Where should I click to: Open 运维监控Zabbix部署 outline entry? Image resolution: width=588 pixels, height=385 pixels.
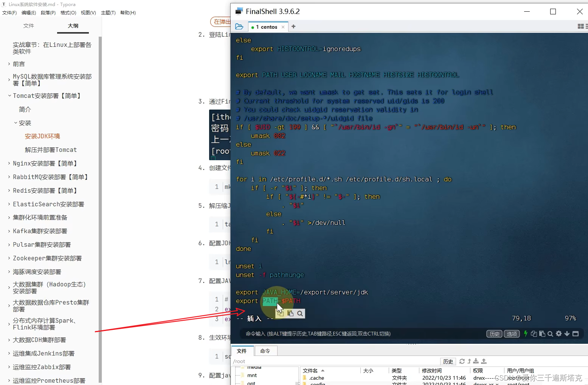(x=42, y=367)
